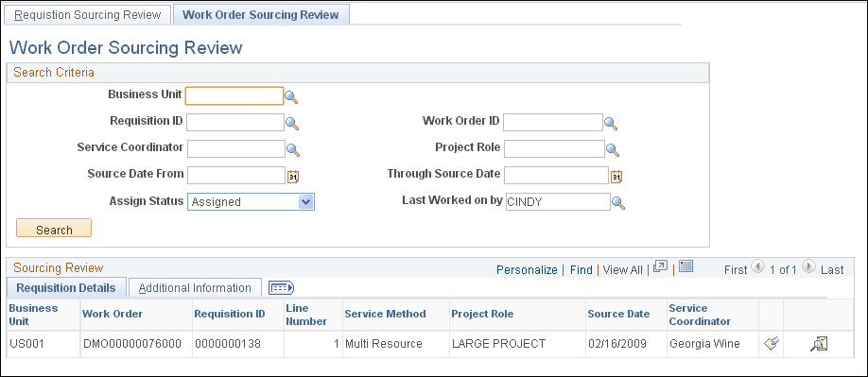The height and width of the screenshot is (377, 868).
Task: Focus the Service Coordinator input field
Action: tap(236, 148)
